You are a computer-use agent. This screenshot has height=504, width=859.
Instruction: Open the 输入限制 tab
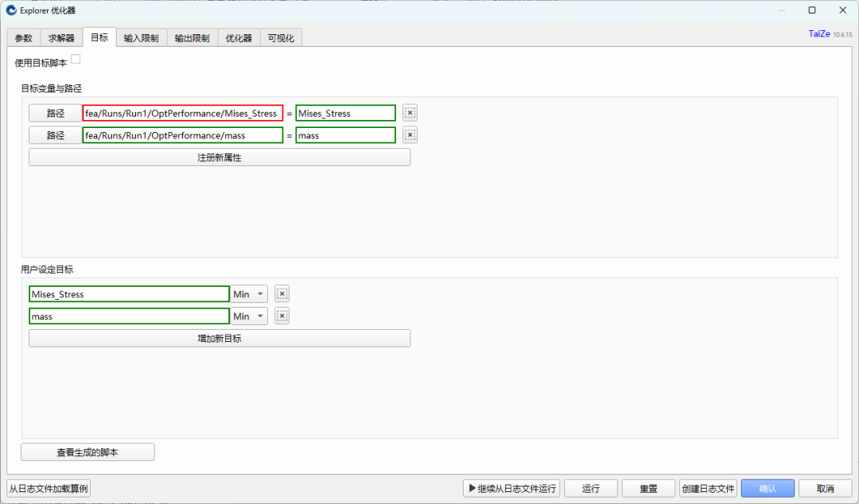point(141,37)
